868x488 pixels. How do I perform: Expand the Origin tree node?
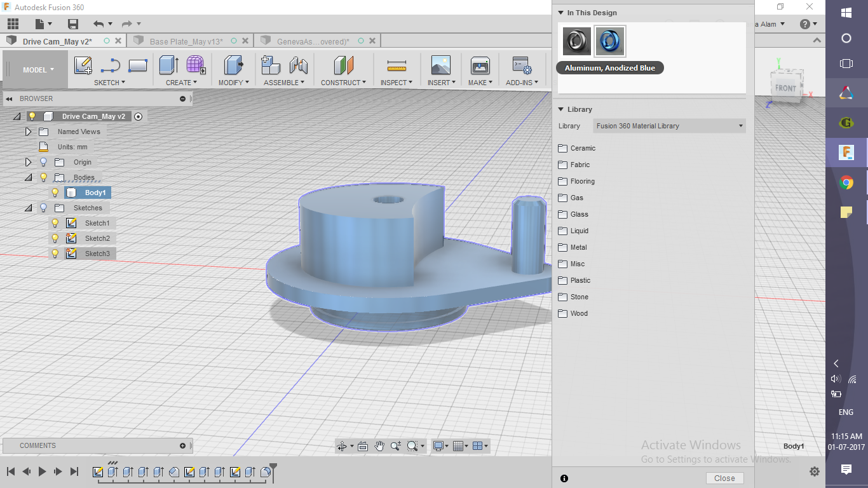[x=28, y=162]
